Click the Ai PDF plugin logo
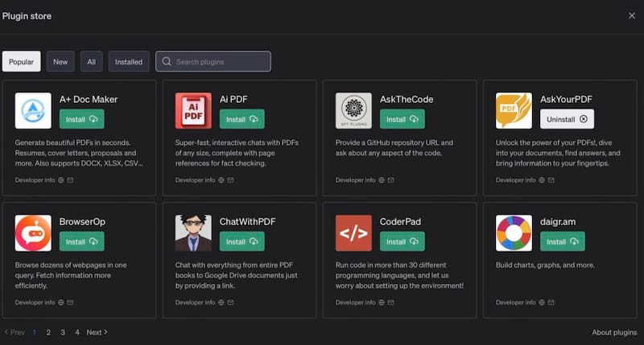 (193, 110)
